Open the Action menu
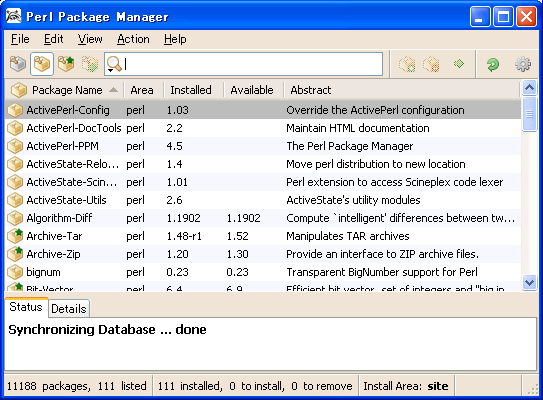Image resolution: width=543 pixels, height=400 pixels. click(x=133, y=39)
